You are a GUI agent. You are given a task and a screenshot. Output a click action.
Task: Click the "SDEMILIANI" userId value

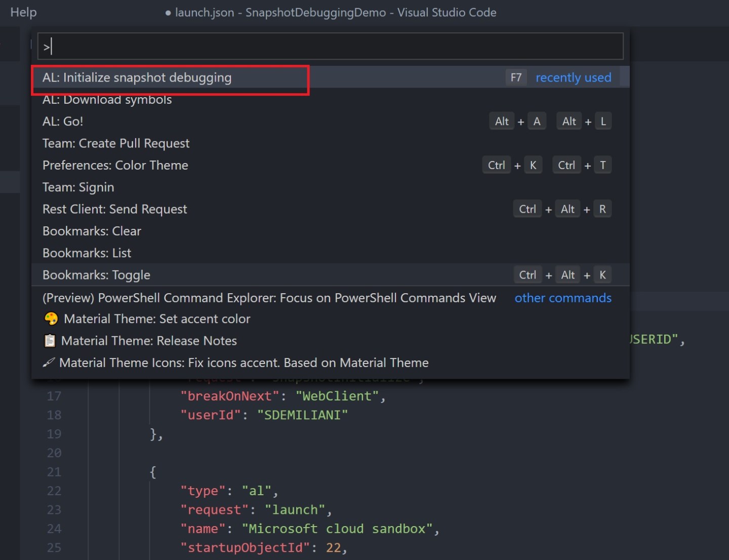[x=302, y=415]
